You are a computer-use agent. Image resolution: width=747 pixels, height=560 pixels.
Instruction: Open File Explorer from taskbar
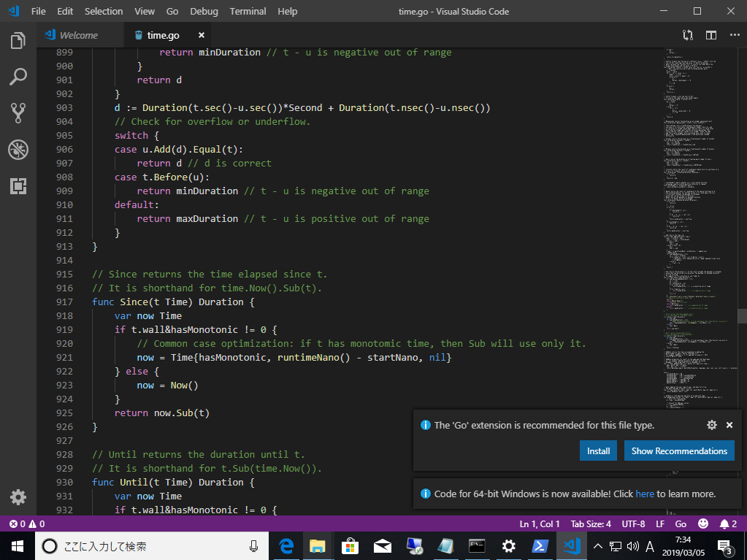[318, 546]
